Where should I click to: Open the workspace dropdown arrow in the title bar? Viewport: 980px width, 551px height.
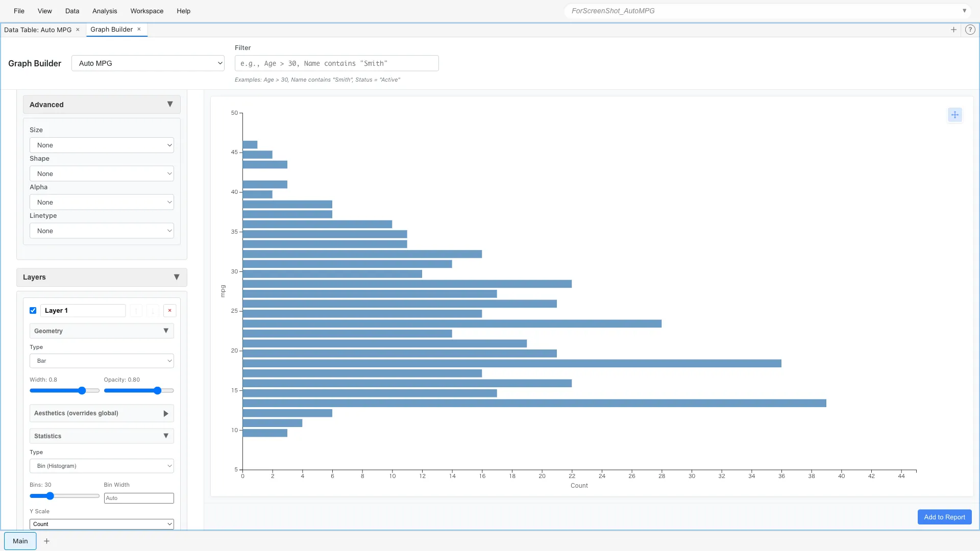pyautogui.click(x=965, y=10)
